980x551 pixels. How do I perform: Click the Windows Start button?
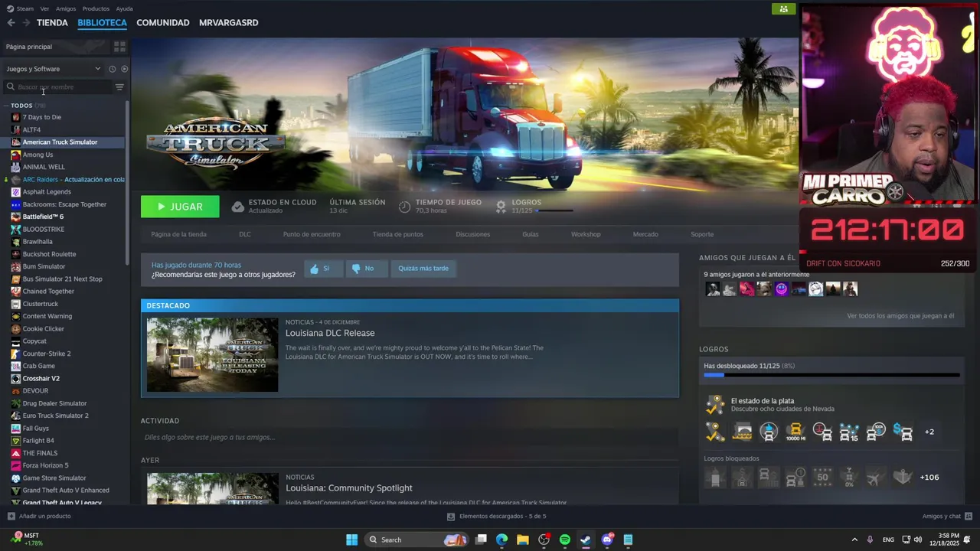[x=351, y=540]
